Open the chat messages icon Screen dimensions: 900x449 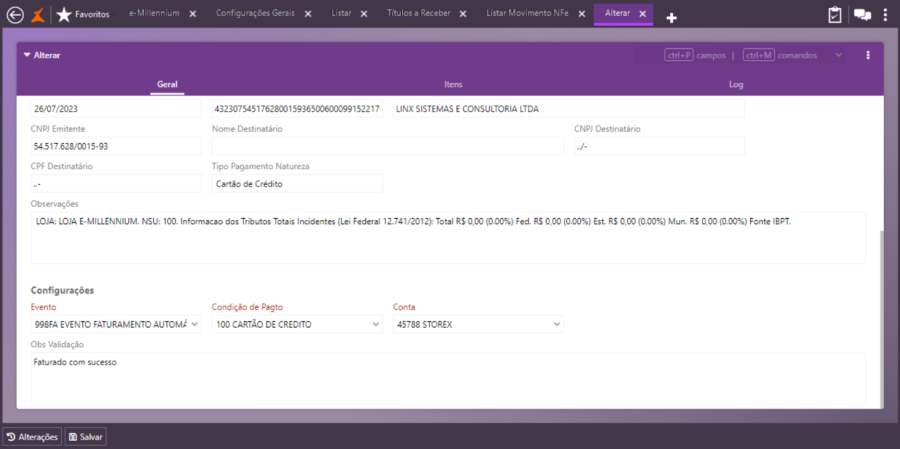[x=862, y=16]
